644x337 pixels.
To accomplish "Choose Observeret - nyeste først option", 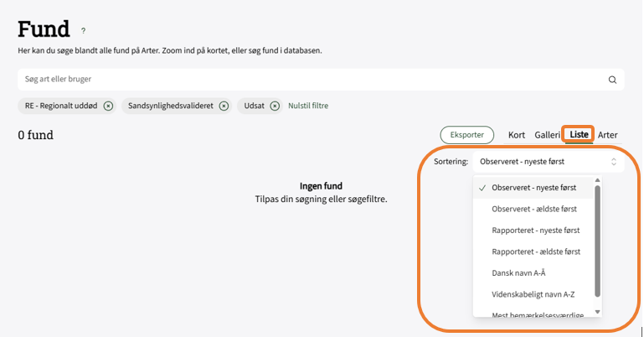I will 533,188.
